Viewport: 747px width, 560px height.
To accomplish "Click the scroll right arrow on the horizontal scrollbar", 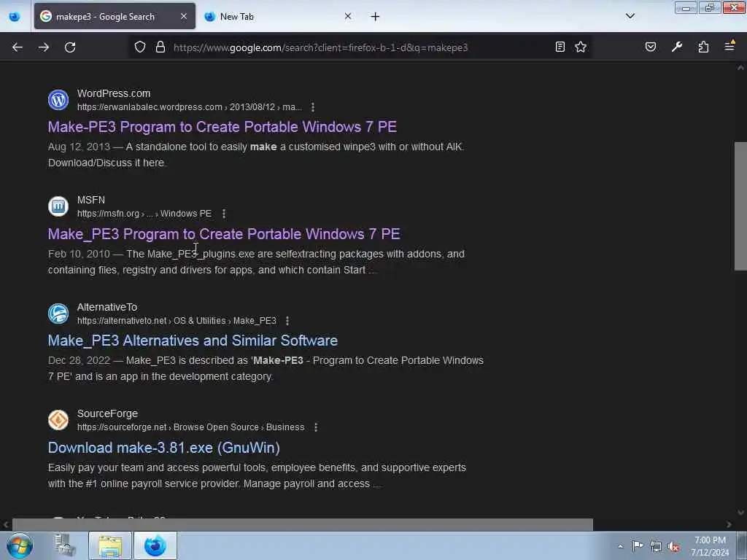I will pos(729,524).
